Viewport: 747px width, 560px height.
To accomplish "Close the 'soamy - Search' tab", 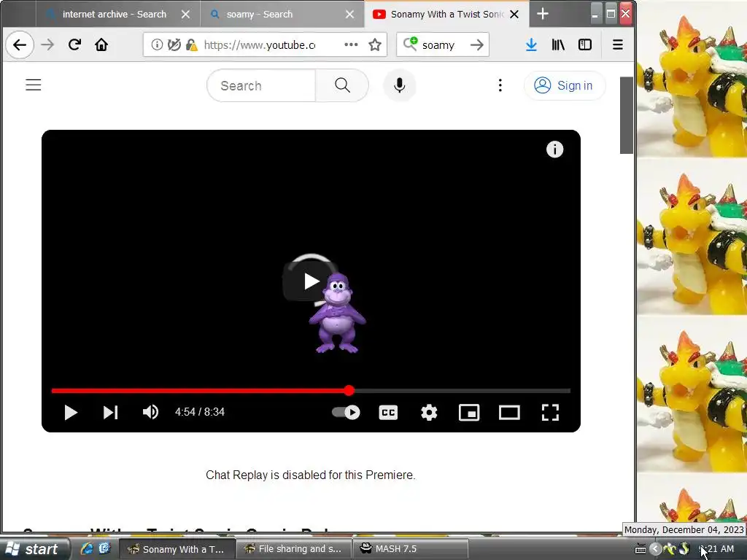I will click(349, 15).
